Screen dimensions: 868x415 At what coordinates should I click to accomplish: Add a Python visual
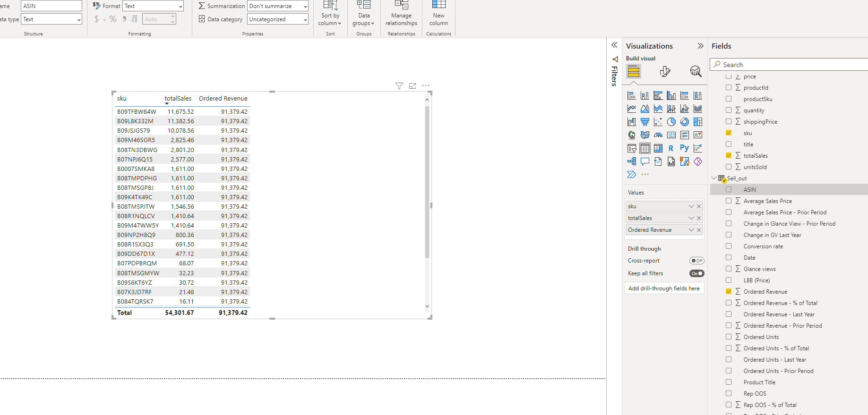[x=684, y=148]
